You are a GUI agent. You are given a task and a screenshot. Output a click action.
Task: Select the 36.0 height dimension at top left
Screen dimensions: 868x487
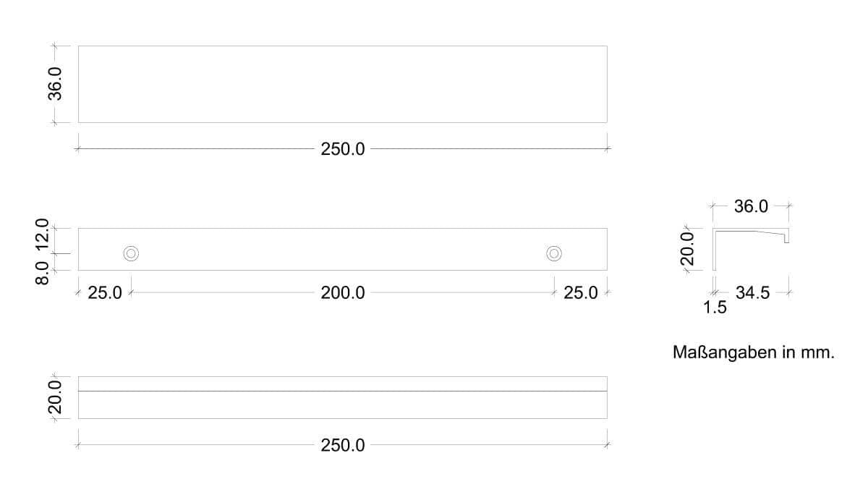56,84
